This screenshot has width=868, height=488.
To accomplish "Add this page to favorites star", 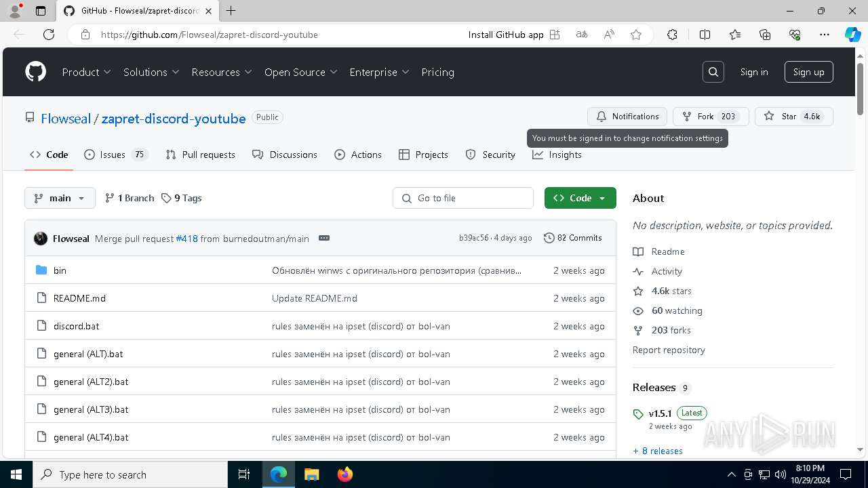I will pos(636,35).
